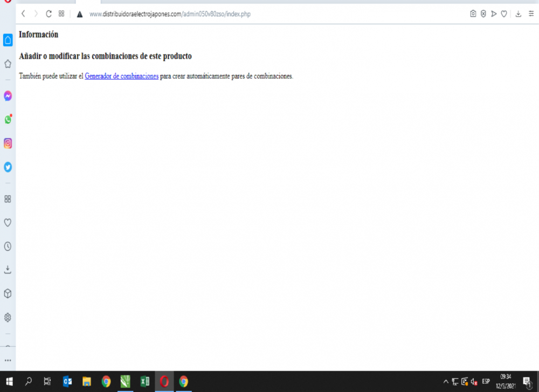Reload the page with the refresh icon

coord(49,14)
